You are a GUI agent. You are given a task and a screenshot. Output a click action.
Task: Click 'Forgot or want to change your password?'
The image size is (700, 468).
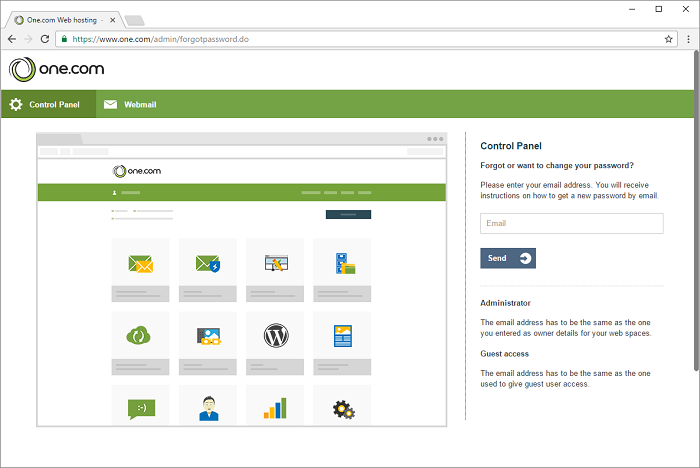click(x=557, y=165)
